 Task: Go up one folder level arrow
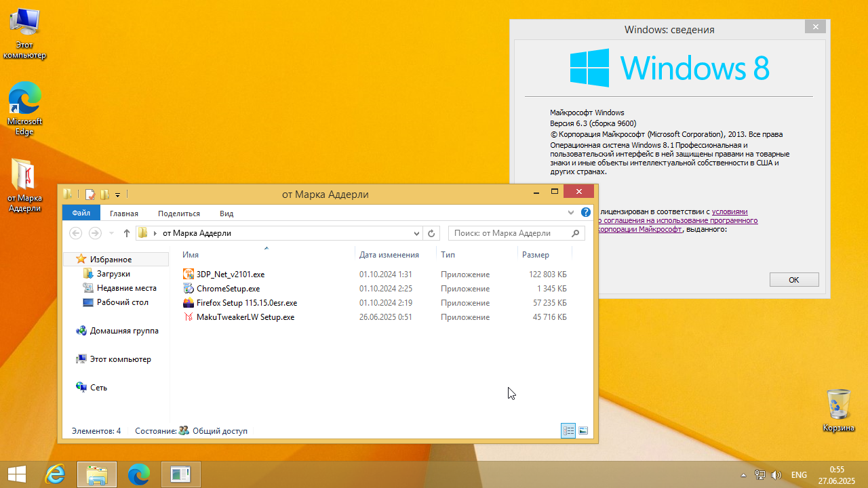[x=126, y=233]
